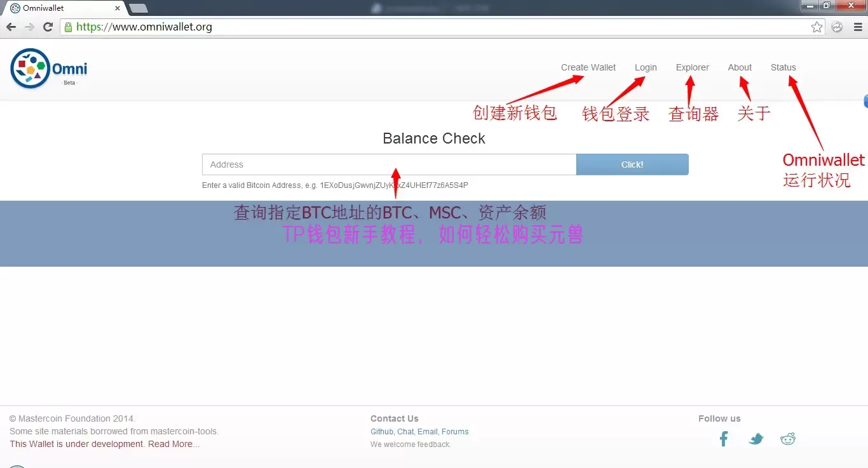
Task: Click the green SSL padlock icon
Action: [x=68, y=27]
